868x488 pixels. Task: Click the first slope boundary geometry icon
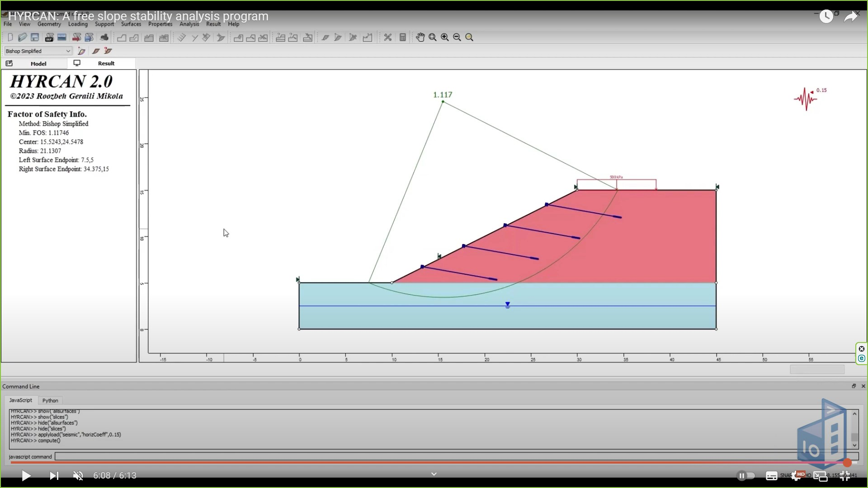point(122,38)
